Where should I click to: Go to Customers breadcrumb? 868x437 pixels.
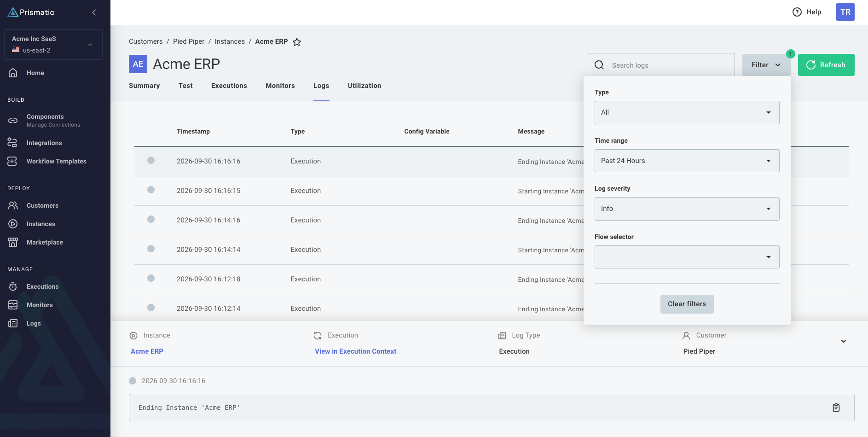point(145,41)
